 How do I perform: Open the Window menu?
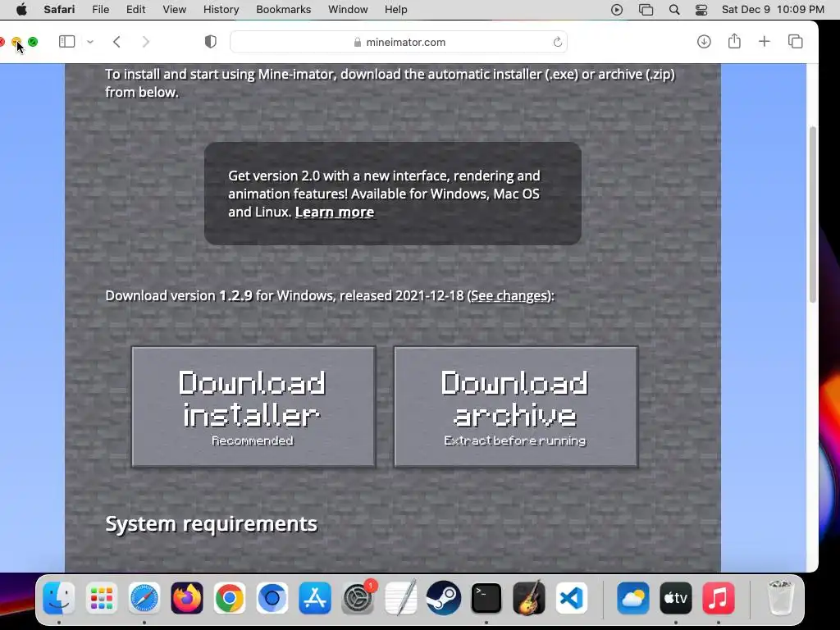tap(348, 10)
